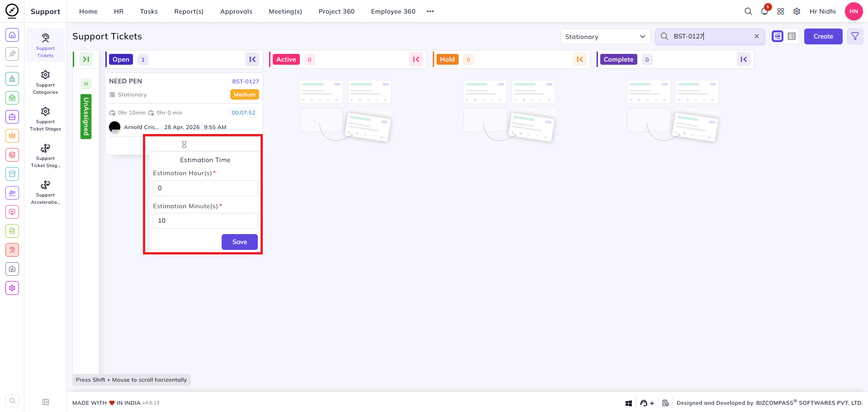Click the hourglass estimation icon on ticket
The image size is (868, 412).
184,144
